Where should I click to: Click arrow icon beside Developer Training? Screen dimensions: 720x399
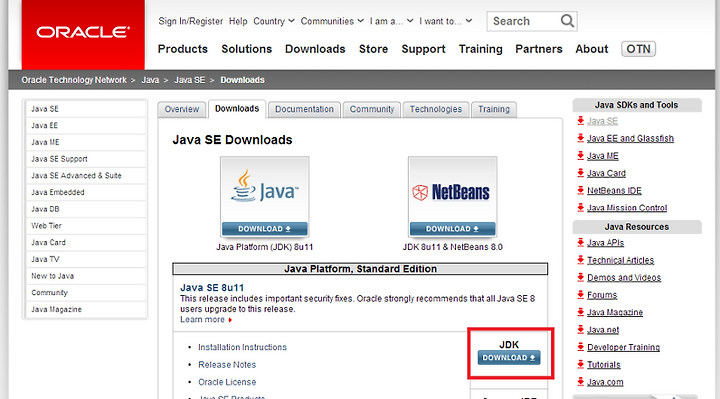tap(580, 347)
